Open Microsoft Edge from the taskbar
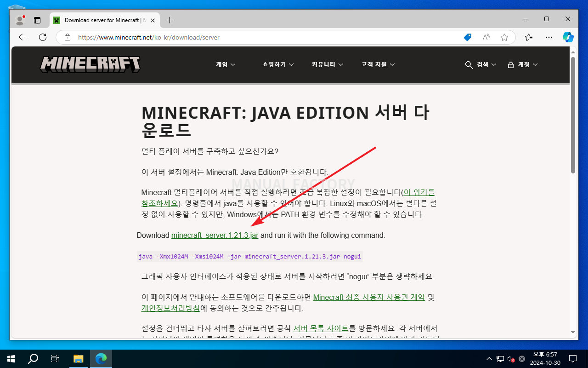The image size is (588, 368). click(x=101, y=359)
